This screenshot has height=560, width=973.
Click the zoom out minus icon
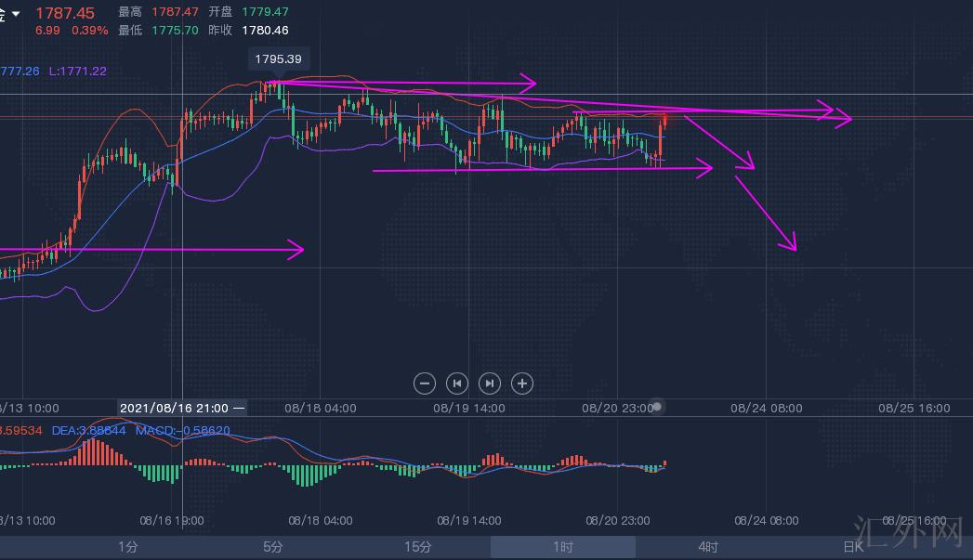pyautogui.click(x=425, y=383)
